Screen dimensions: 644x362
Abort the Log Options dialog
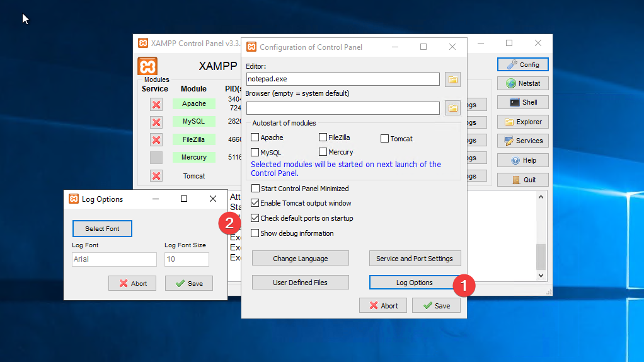[x=132, y=283]
